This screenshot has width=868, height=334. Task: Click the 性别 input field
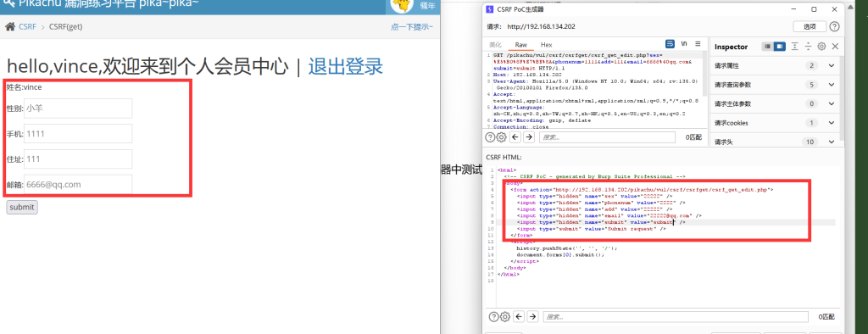click(x=78, y=109)
